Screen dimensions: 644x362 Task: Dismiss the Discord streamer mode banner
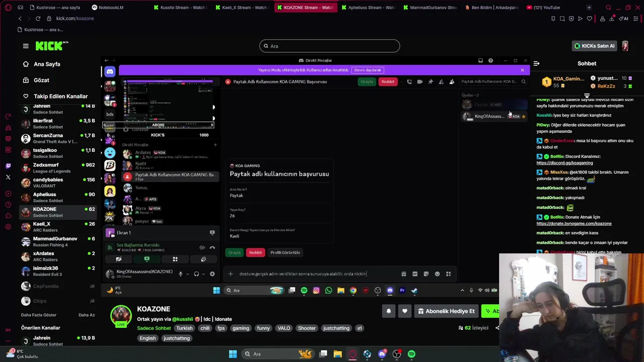pyautogui.click(x=522, y=70)
